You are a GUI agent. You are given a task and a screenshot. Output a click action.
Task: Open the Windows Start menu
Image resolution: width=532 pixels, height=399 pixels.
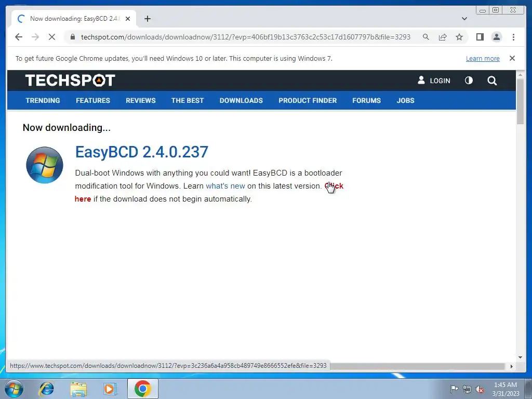coord(14,389)
